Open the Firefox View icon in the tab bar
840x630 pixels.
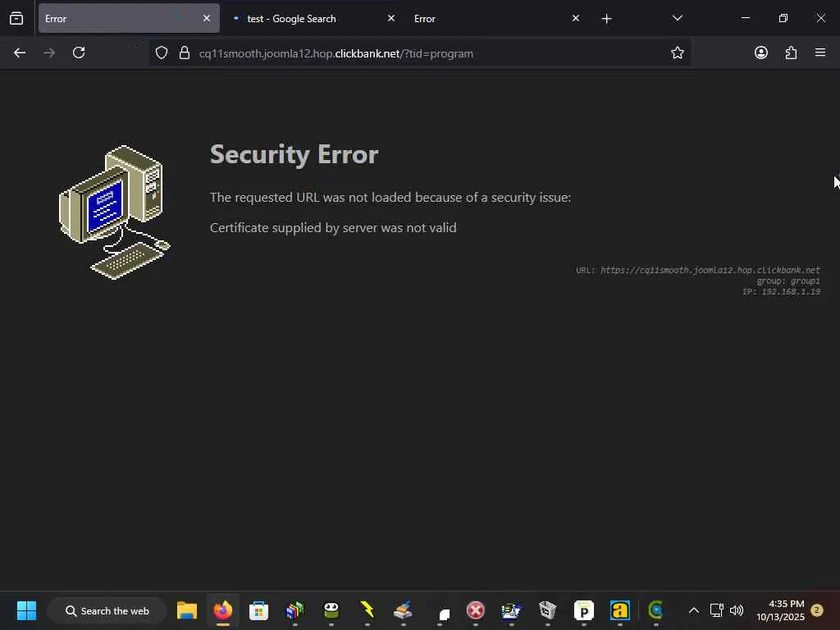(16, 19)
